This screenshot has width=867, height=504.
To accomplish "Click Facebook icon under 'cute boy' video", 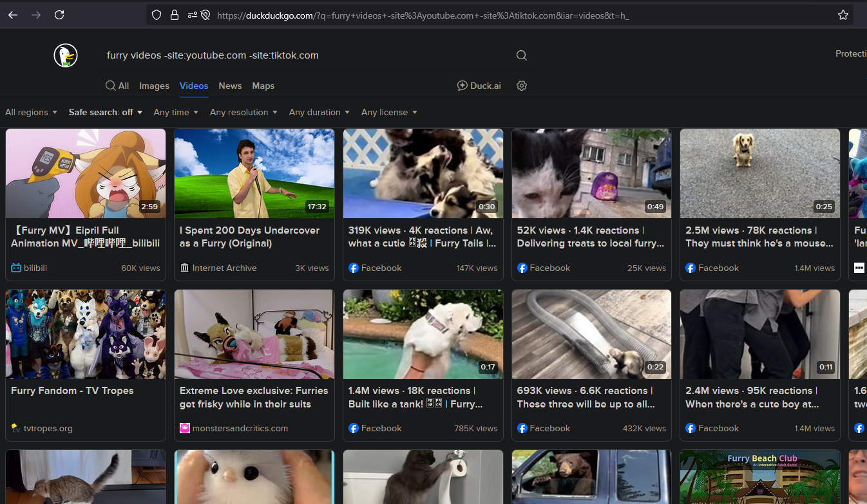I will click(x=691, y=428).
